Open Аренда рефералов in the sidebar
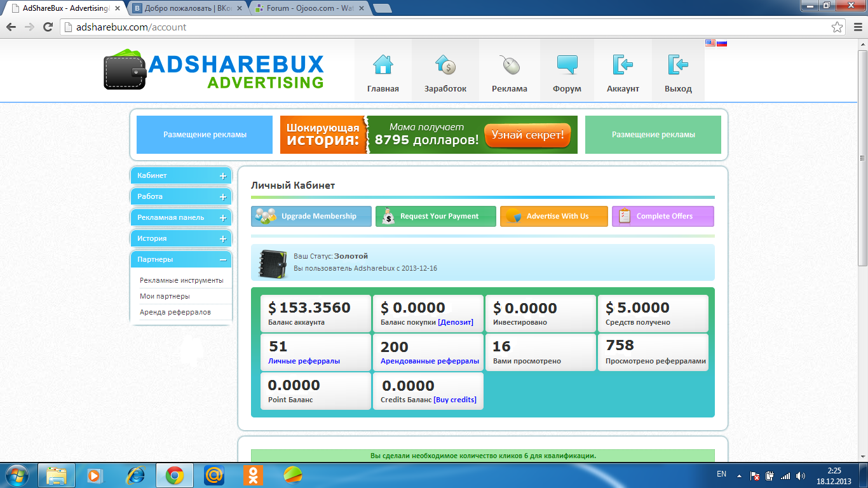Screen dimensions: 868x488 tap(175, 312)
